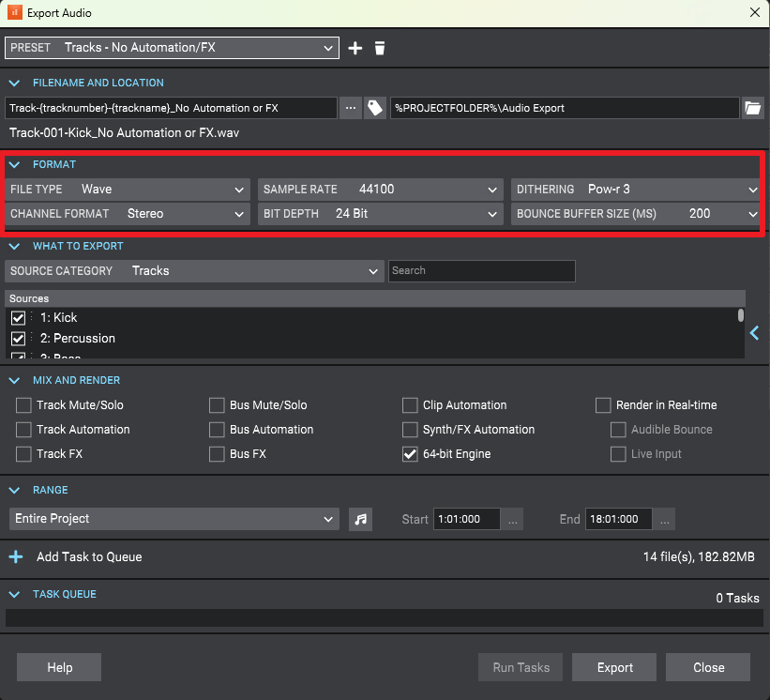Click the Add Task to Queue plus icon
Image resolution: width=770 pixels, height=700 pixels.
(x=16, y=556)
